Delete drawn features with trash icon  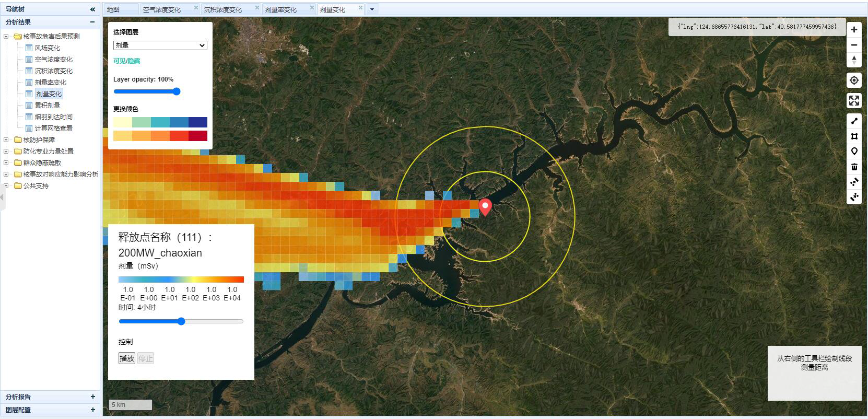854,167
